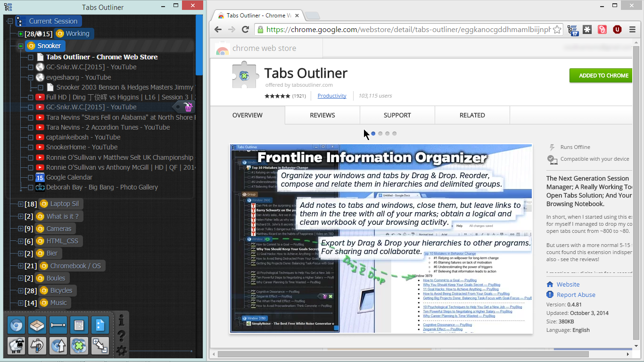644x362 pixels.
Task: Select the fourth carousel dot
Action: click(395, 133)
